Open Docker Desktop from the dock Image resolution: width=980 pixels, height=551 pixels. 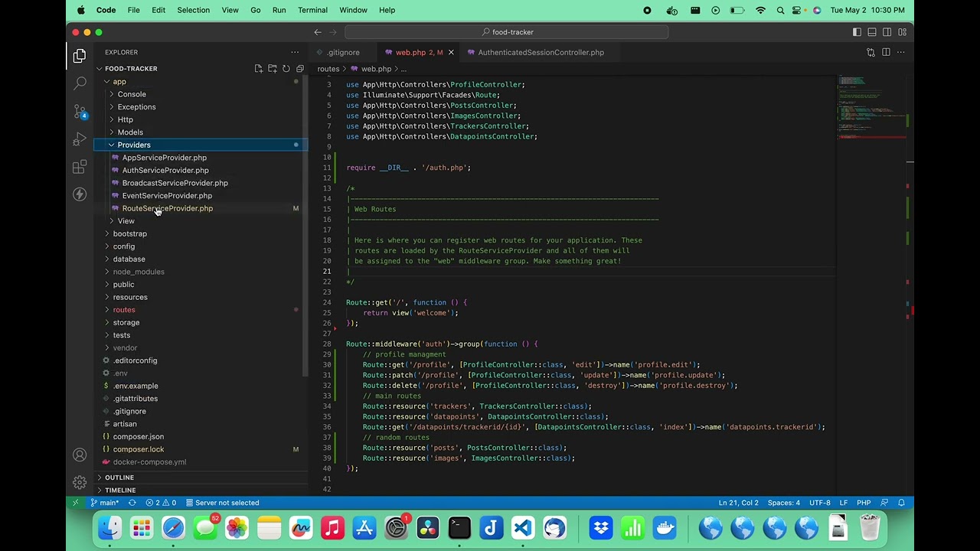(665, 528)
